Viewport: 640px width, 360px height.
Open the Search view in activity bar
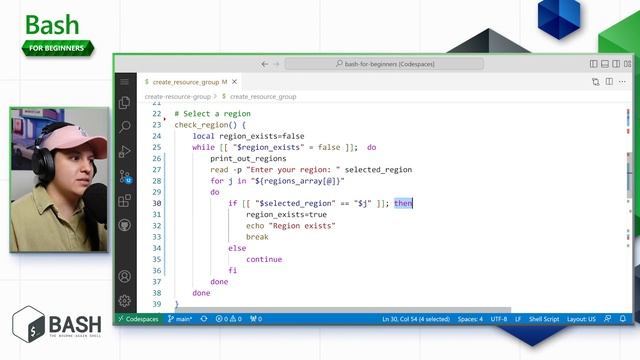pos(124,127)
